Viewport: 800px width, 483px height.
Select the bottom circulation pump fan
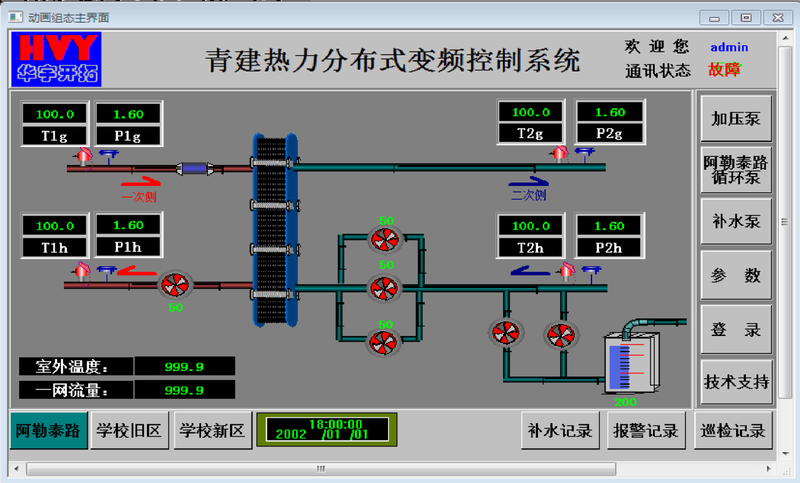pos(383,342)
